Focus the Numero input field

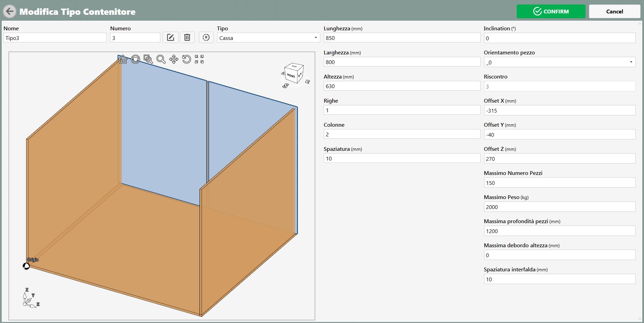tap(135, 38)
